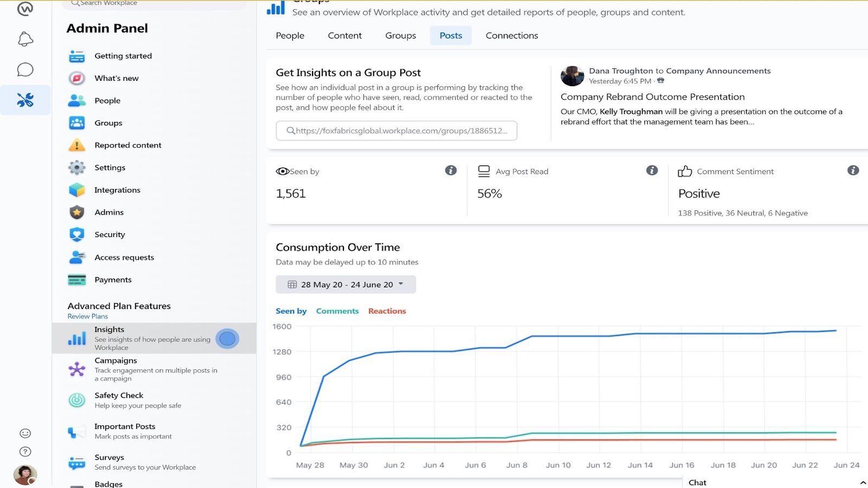
Task: Open the user profile avatar
Action: pos(25,475)
